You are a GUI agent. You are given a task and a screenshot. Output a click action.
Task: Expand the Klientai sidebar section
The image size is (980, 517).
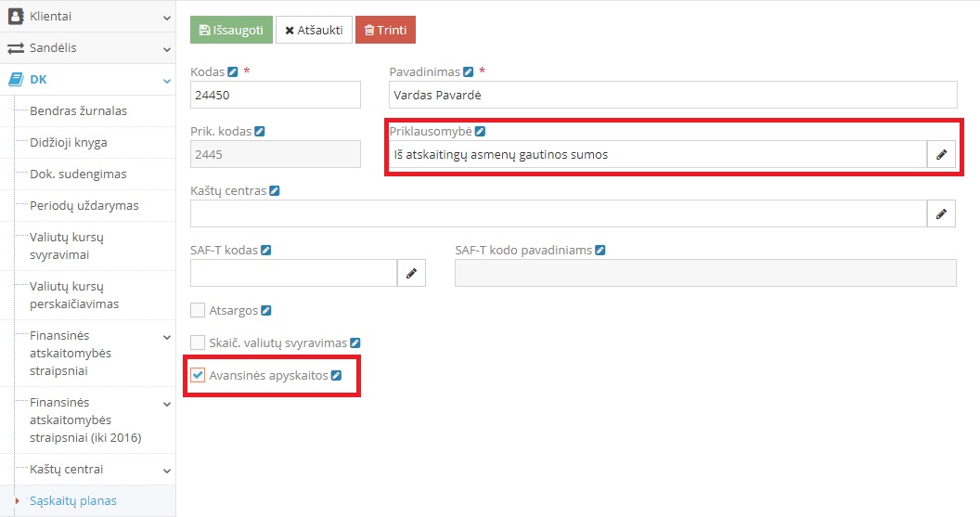87,16
